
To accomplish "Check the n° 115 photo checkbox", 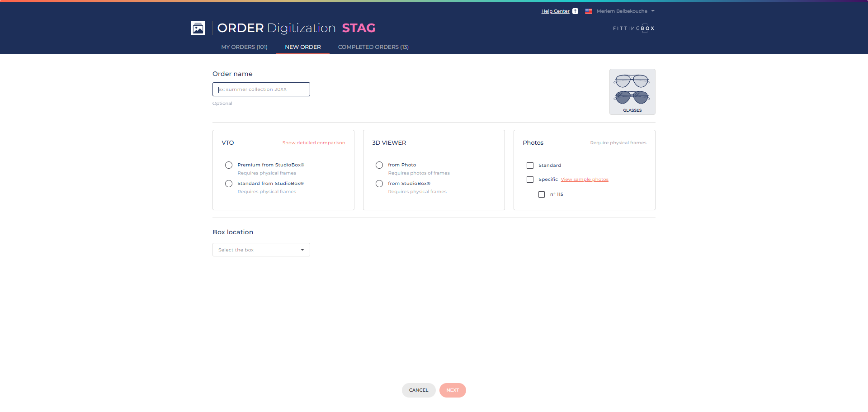I will pyautogui.click(x=542, y=194).
